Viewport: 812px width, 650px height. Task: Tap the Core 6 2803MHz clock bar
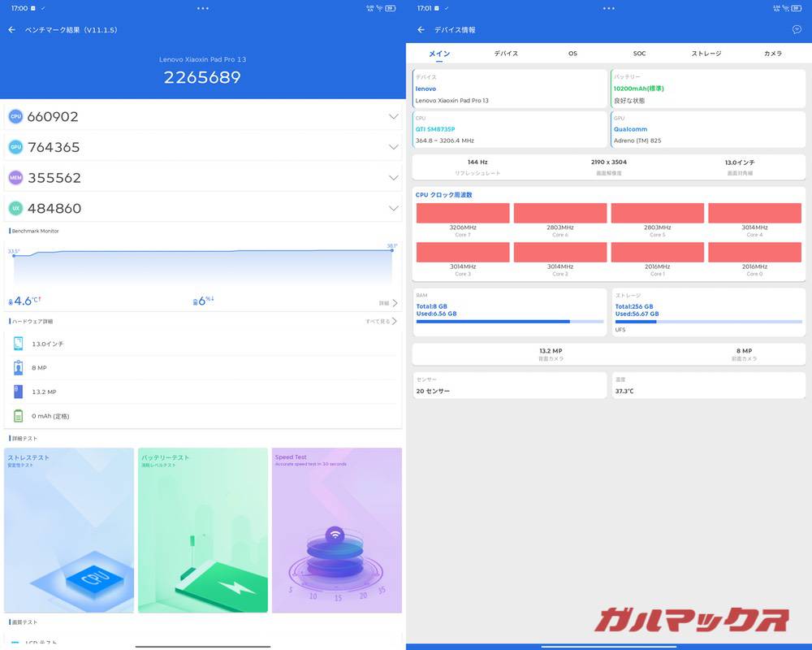(x=560, y=213)
